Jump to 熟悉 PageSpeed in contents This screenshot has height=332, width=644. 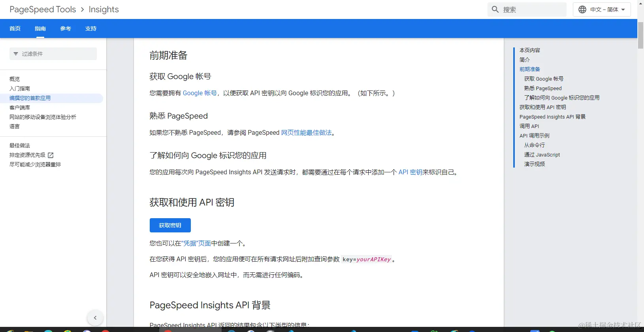(x=543, y=88)
